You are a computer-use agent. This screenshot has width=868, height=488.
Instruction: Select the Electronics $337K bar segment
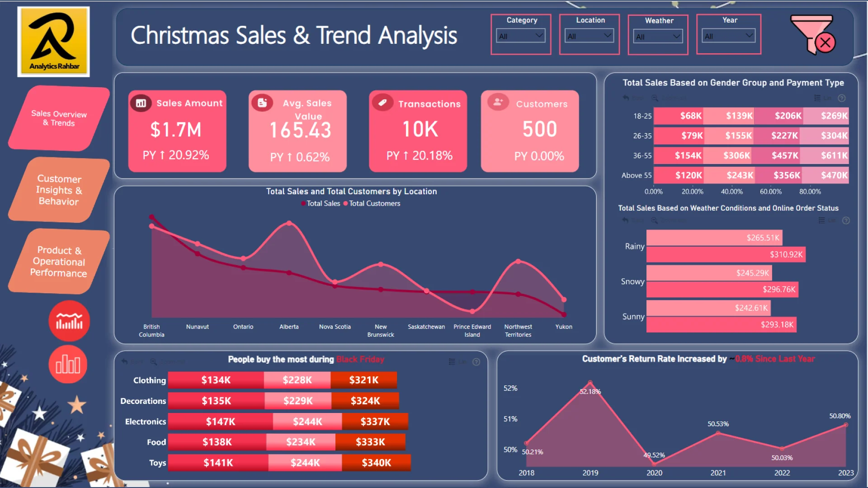point(375,422)
